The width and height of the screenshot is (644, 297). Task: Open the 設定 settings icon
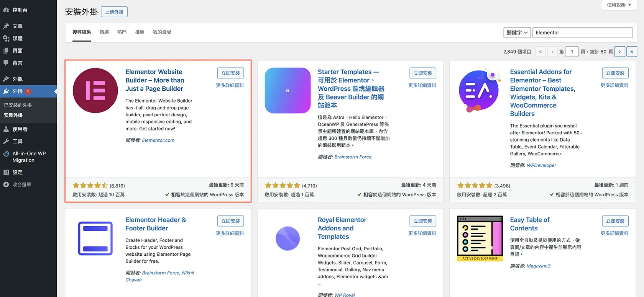point(6,172)
